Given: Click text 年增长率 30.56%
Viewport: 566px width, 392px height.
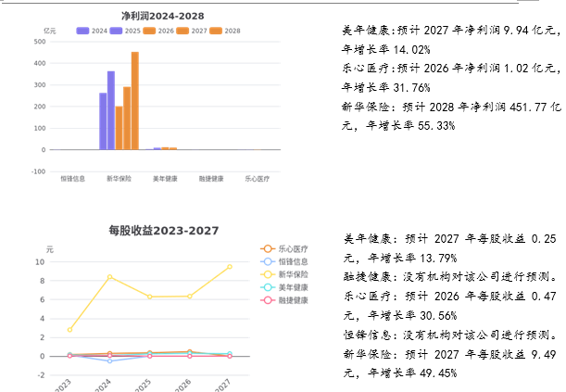Looking at the screenshot, I should [x=412, y=316].
